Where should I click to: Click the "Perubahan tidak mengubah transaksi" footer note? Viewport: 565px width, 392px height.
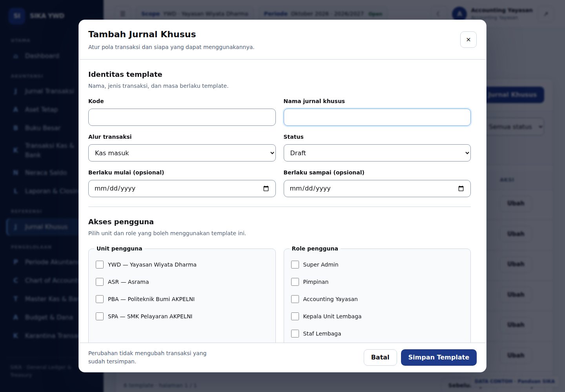147,357
